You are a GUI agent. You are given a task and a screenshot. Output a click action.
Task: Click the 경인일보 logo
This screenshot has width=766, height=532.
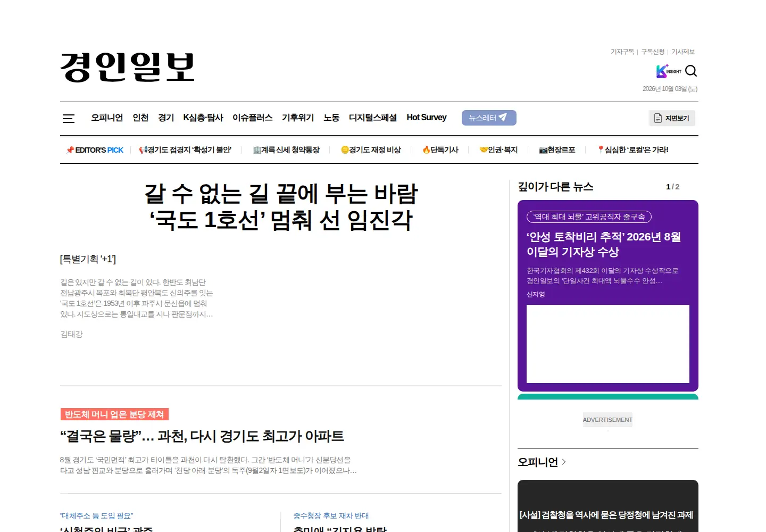128,67
